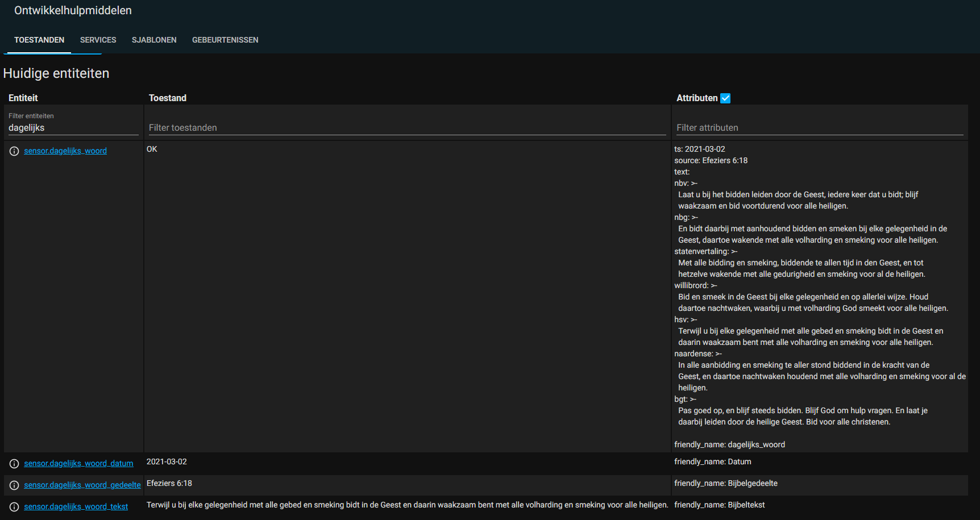
Task: Click the Filter toestanden input field
Action: point(406,128)
